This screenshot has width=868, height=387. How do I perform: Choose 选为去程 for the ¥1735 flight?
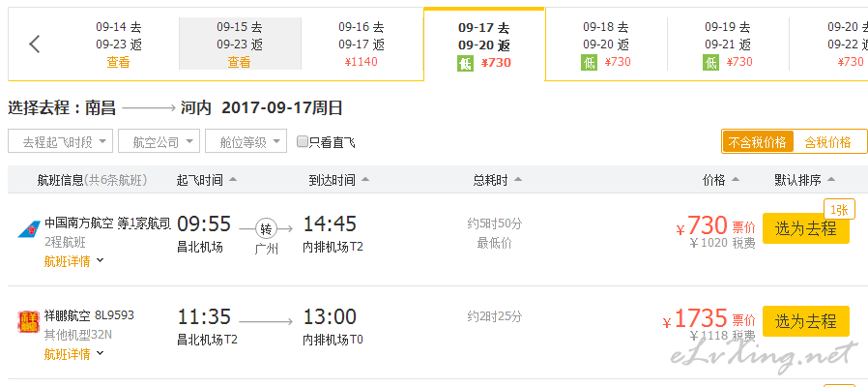[x=805, y=321]
